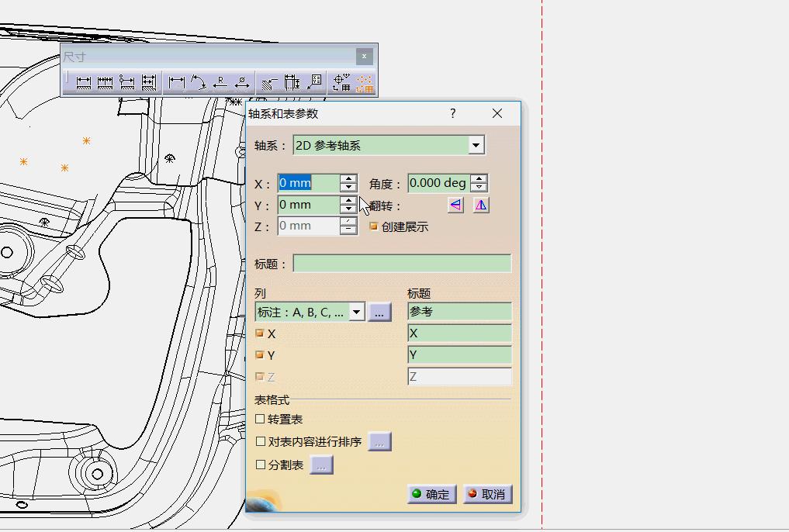Expand the 标注: A, B, C column dropdown
Image resolution: width=789 pixels, height=532 pixels.
[x=356, y=312]
